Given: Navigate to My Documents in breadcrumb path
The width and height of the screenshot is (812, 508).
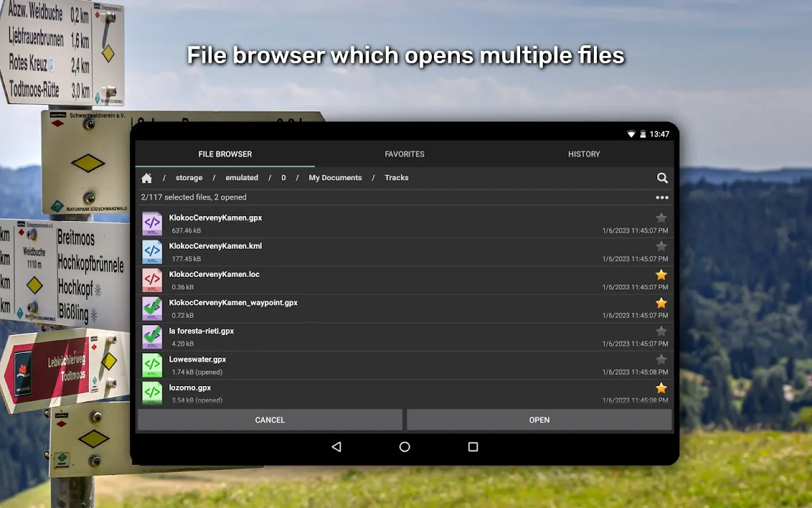Looking at the screenshot, I should [x=335, y=178].
